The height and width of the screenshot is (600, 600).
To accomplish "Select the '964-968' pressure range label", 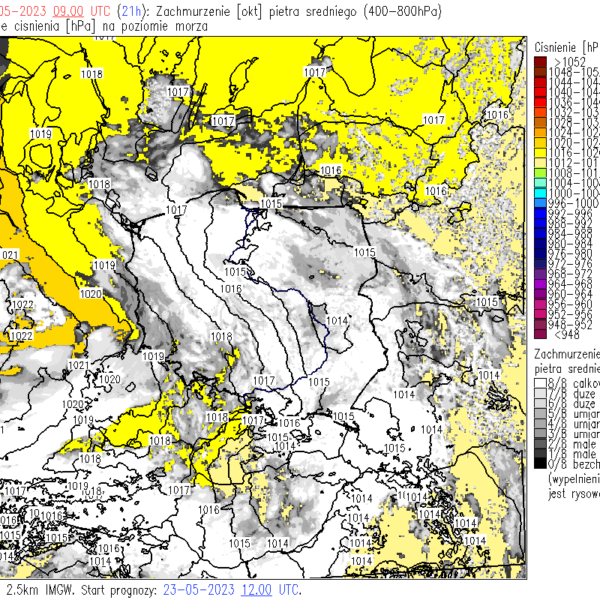I will pyautogui.click(x=569, y=284).
